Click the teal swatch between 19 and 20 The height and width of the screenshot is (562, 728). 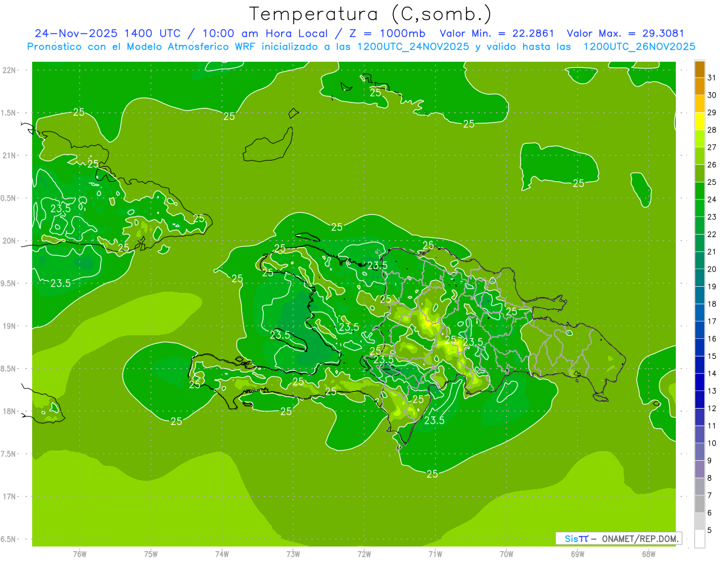tap(699, 278)
